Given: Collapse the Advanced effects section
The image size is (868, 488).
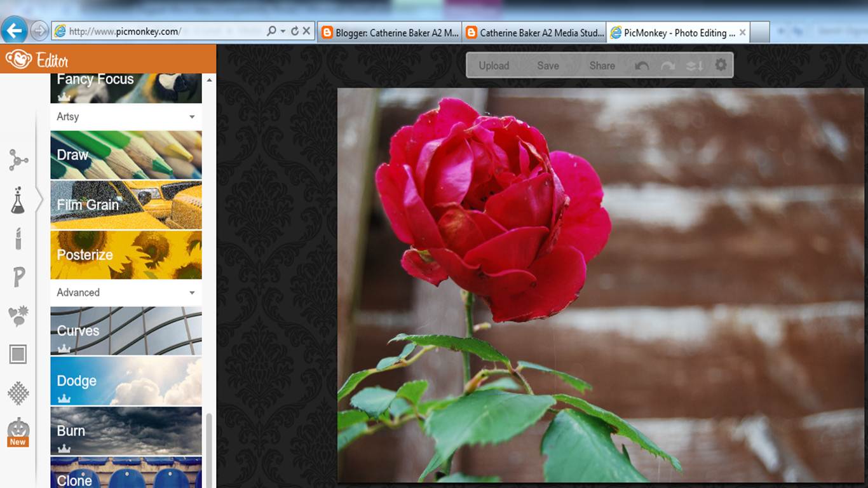Looking at the screenshot, I should (192, 293).
